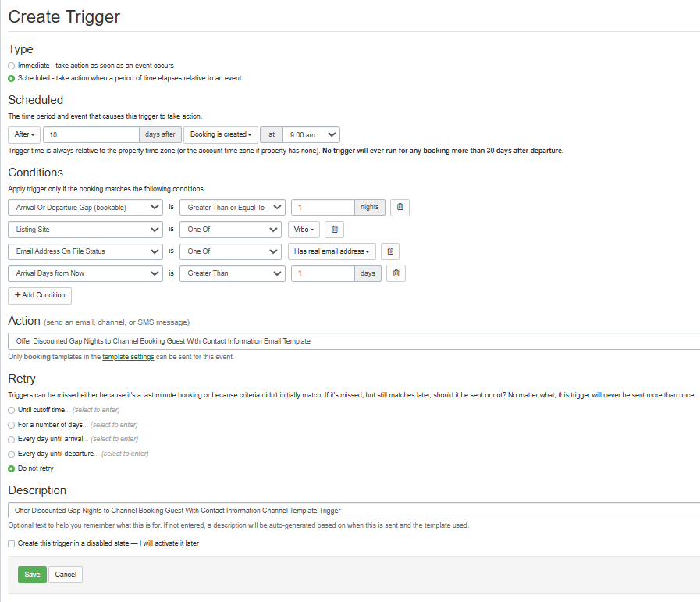Click the "Conditions" section heading
700x602 pixels.
tap(36, 173)
